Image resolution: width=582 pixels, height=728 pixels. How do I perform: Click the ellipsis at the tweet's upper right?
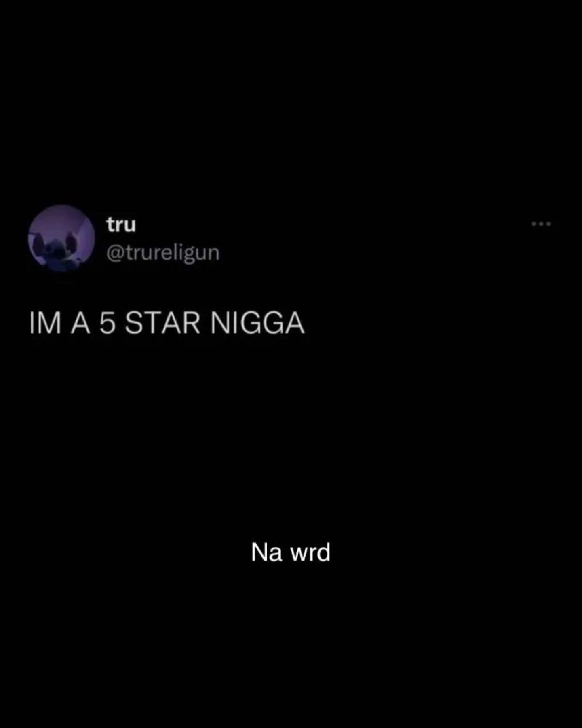(541, 224)
